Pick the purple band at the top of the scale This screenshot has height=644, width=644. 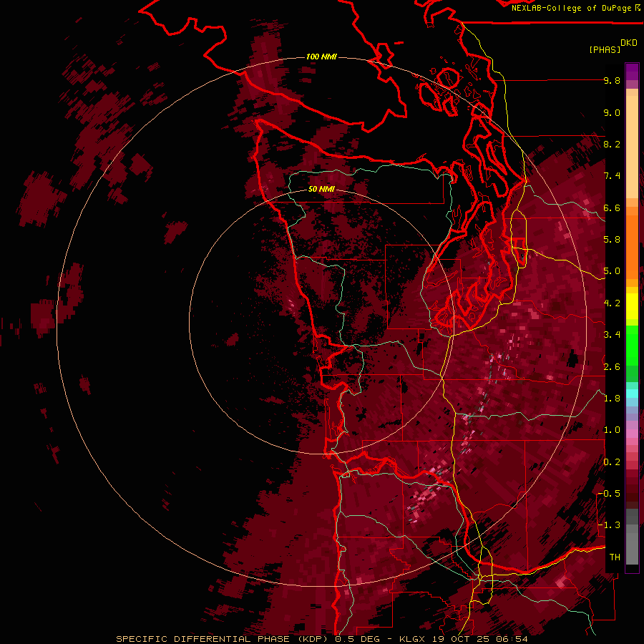632,72
